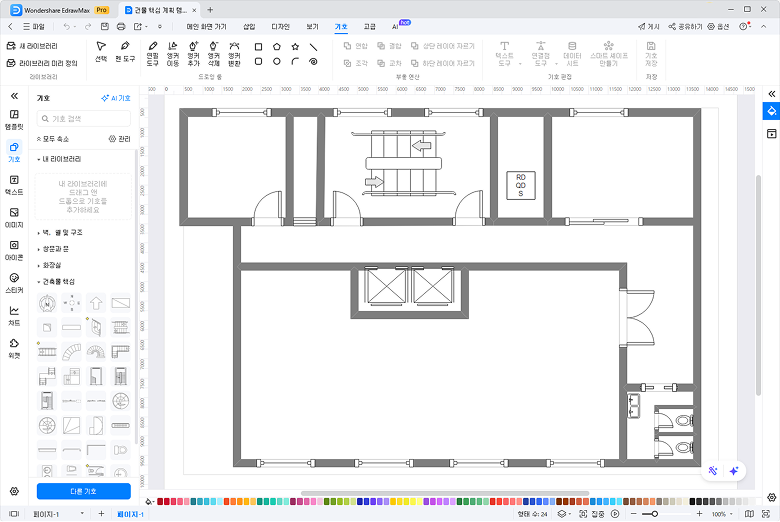The height and width of the screenshot is (522, 780).
Task: Click the settings gear in left sidebar
Action: (14, 492)
